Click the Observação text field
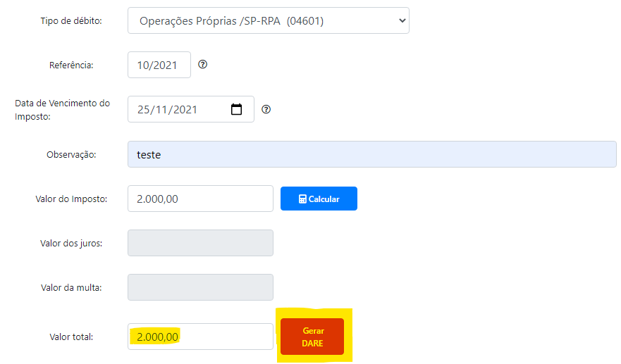 pos(371,154)
